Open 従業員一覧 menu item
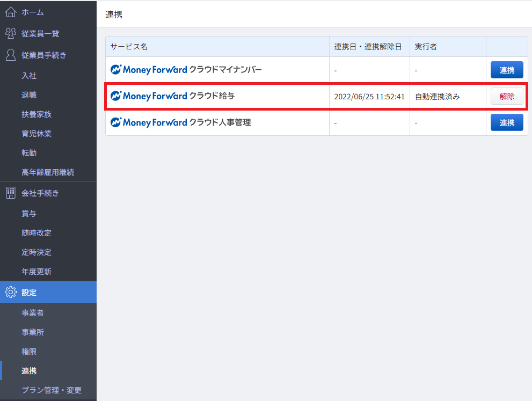Image resolution: width=532 pixels, height=401 pixels. [x=40, y=34]
